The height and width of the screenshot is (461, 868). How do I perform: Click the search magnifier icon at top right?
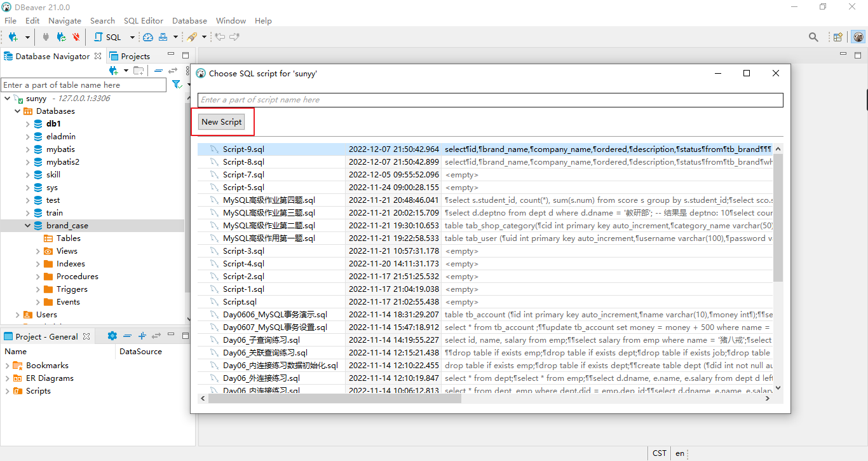click(813, 37)
